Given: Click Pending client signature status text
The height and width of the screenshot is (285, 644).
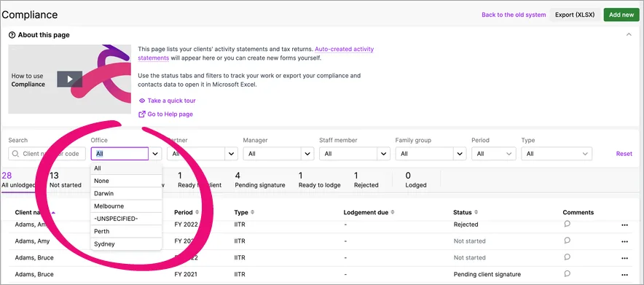Looking at the screenshot, I should [487, 274].
